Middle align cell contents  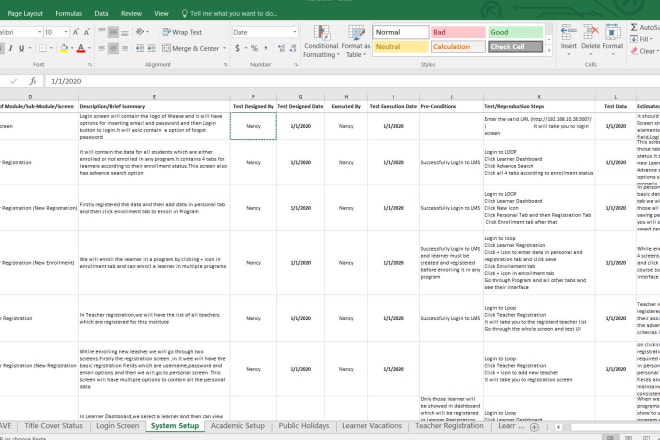113,32
